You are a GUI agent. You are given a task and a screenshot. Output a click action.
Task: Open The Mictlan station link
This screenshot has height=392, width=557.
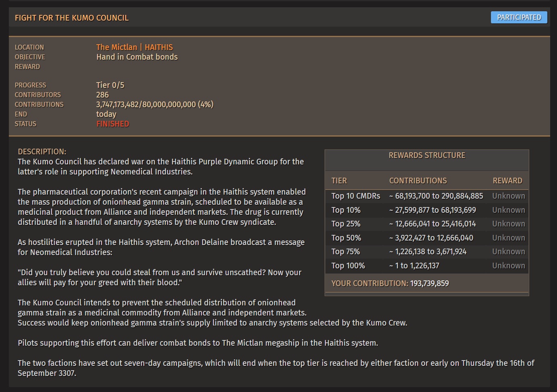pyautogui.click(x=116, y=47)
